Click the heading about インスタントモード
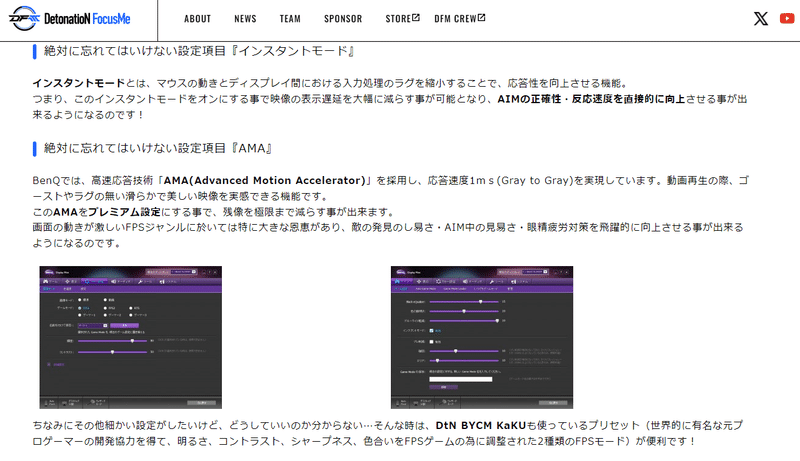Screen dimensions: 800x461 pos(199,51)
